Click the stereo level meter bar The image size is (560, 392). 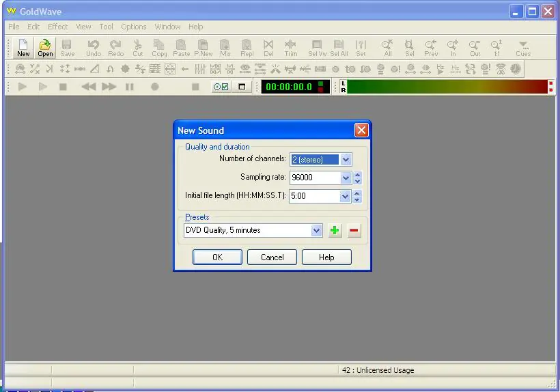[448, 87]
